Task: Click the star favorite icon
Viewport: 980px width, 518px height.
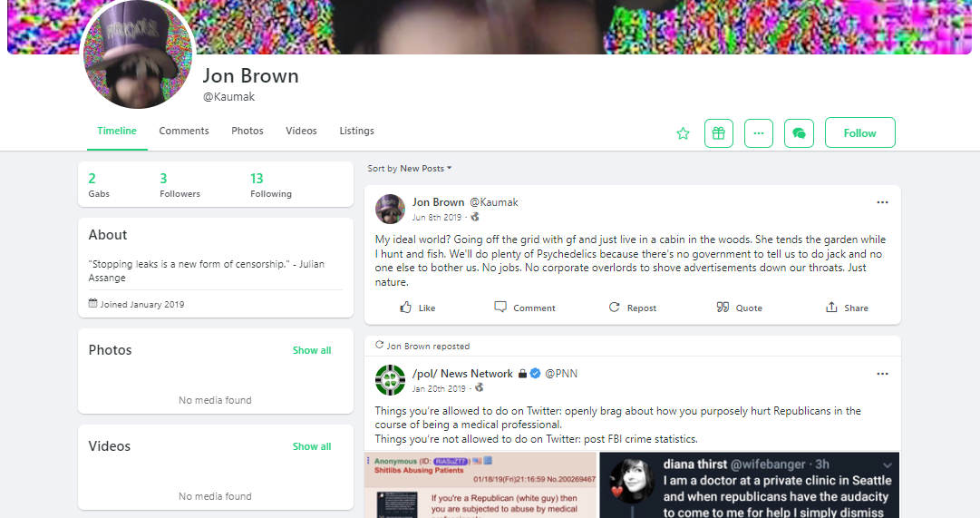Action: 683,133
